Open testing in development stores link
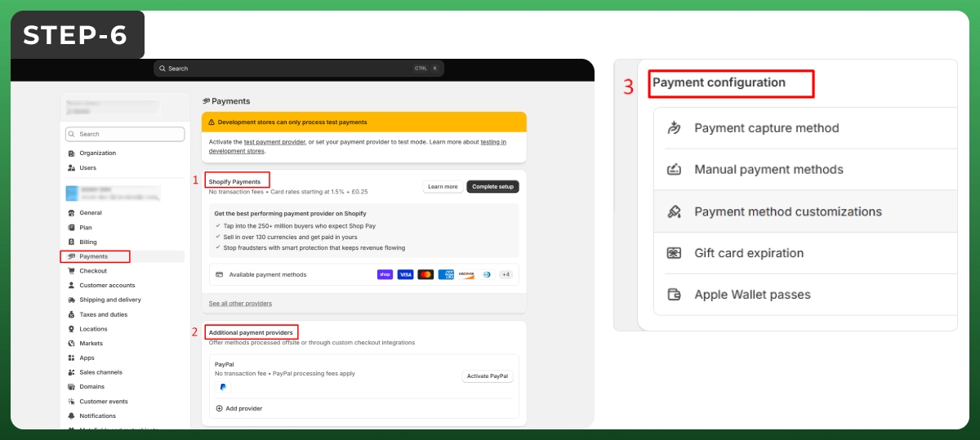980x440 pixels. click(493, 142)
